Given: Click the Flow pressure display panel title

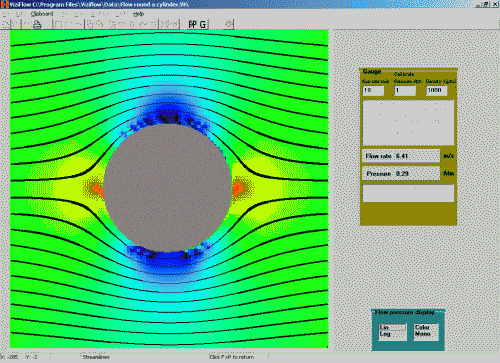Looking at the screenshot, I should [404, 313].
